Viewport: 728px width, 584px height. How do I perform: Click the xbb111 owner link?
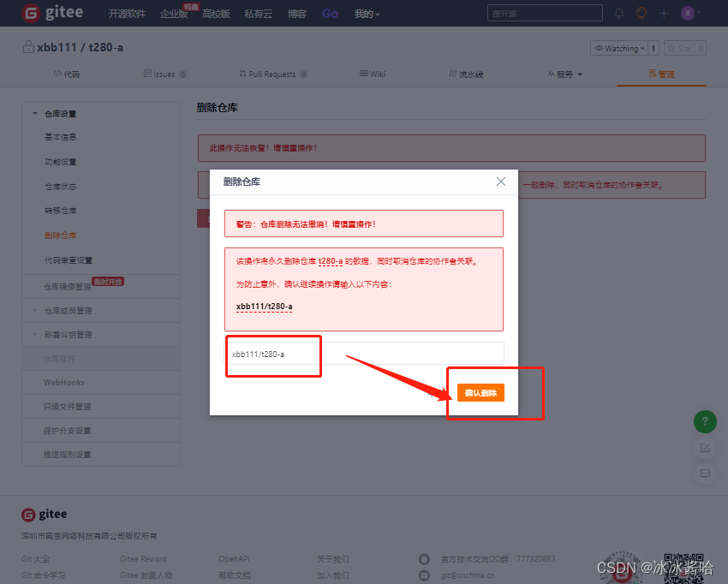[57, 47]
